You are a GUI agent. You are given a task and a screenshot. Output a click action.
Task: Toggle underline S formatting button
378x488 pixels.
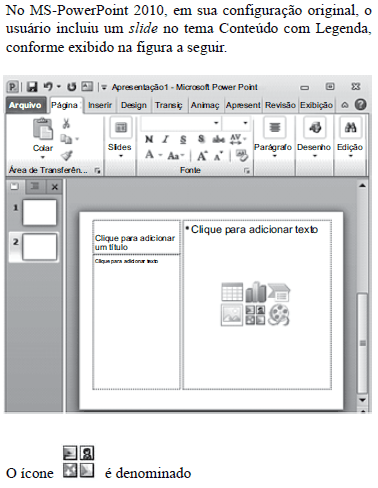[x=183, y=139]
